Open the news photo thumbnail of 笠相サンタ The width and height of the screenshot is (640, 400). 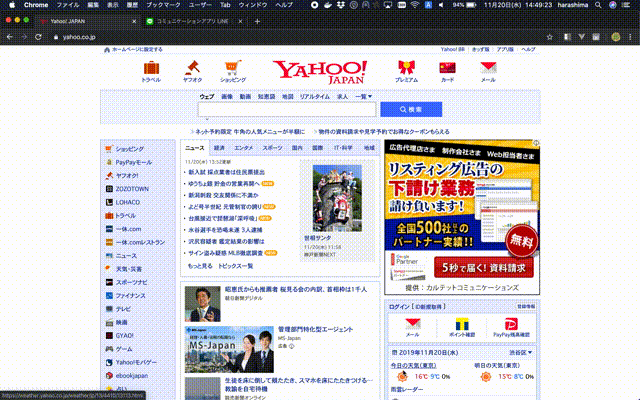click(337, 198)
